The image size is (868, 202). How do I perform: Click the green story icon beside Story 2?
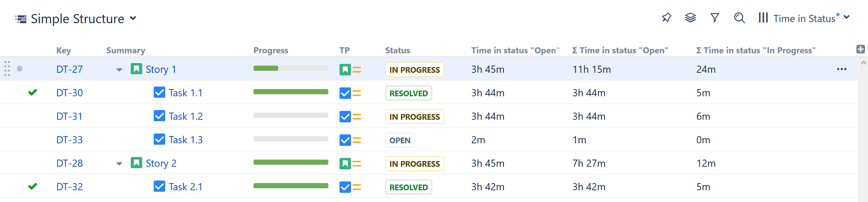tap(136, 163)
